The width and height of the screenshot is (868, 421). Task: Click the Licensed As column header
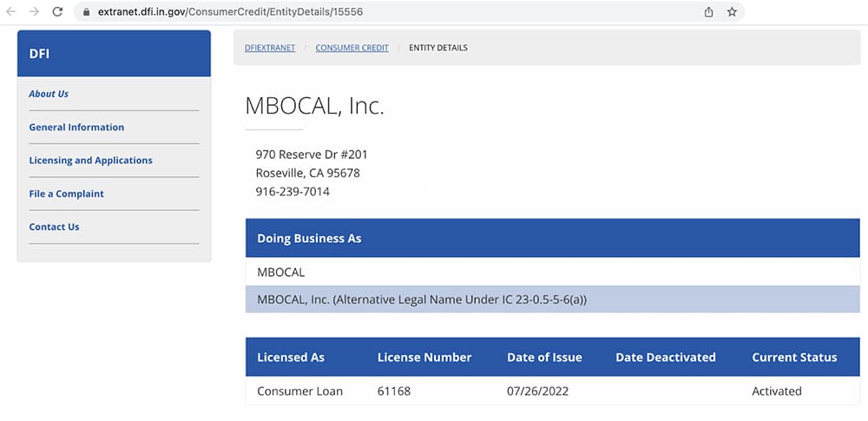(x=291, y=358)
